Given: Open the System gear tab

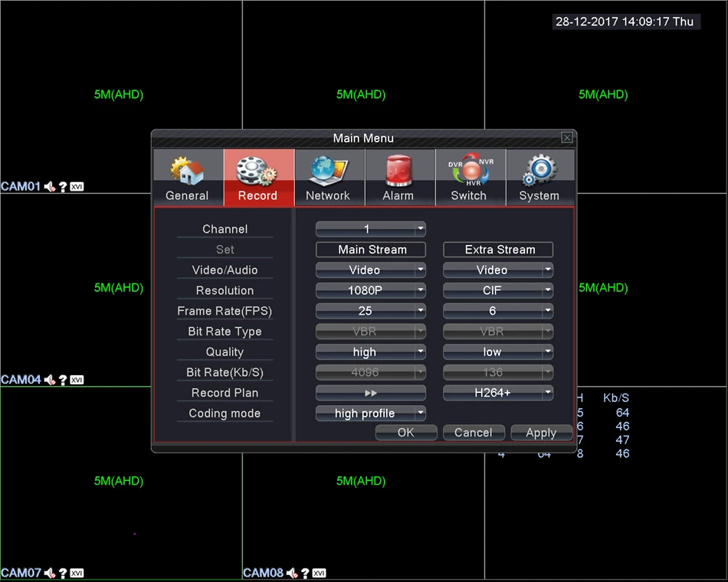Looking at the screenshot, I should click(539, 178).
